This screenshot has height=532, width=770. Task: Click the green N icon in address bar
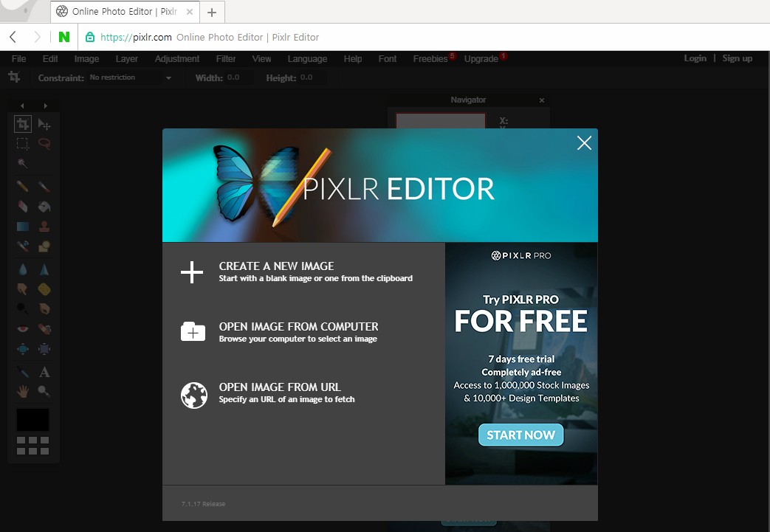click(63, 37)
